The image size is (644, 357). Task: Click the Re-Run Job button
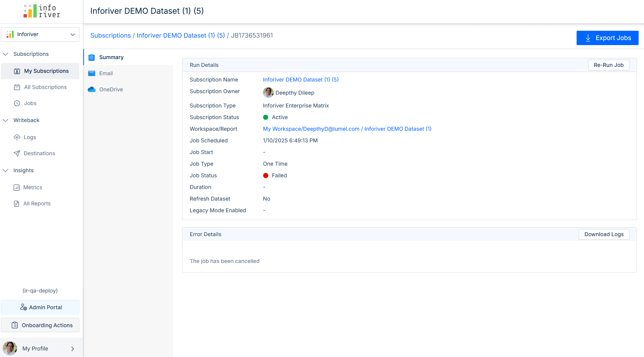point(609,65)
